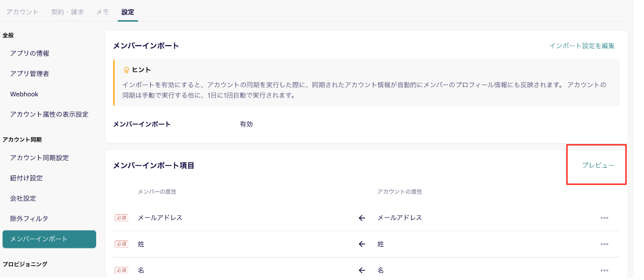Viewport: 644px width, 280px height.
Task: Open the プレビュー link
Action: coord(598,166)
